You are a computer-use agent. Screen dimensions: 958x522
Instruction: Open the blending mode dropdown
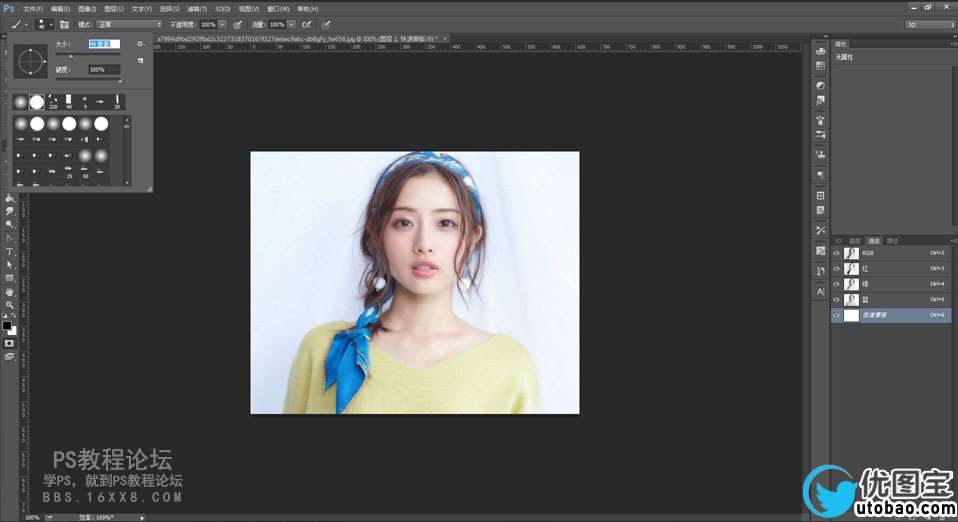[129, 24]
